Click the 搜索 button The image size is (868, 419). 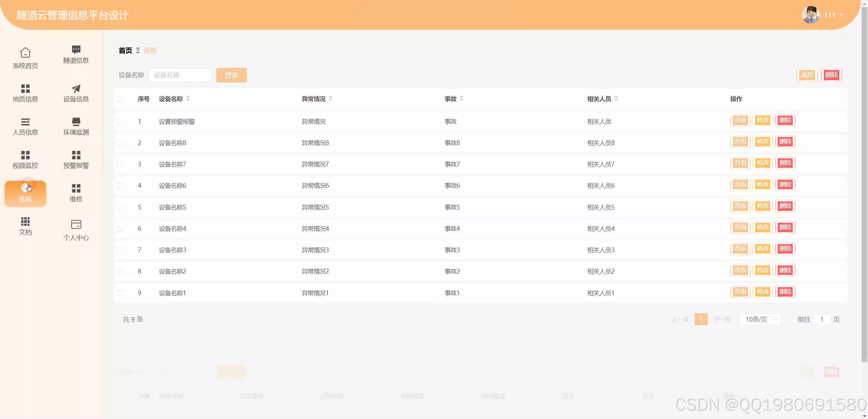(231, 75)
